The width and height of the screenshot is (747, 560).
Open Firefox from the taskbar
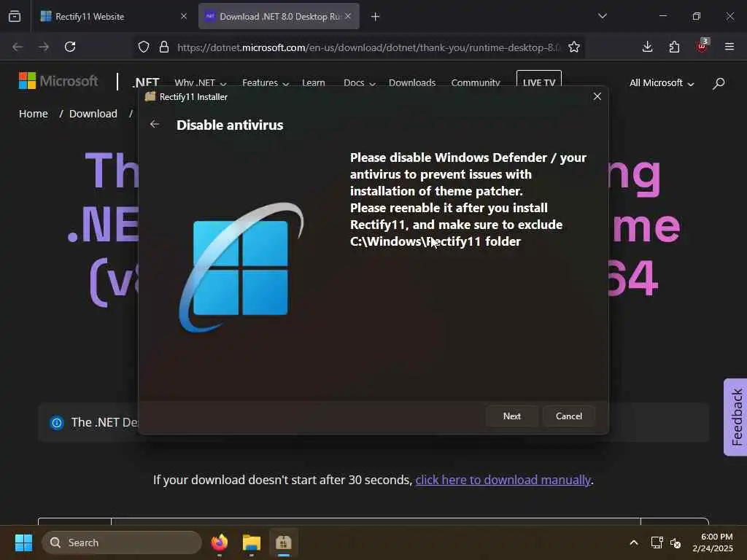click(x=220, y=542)
